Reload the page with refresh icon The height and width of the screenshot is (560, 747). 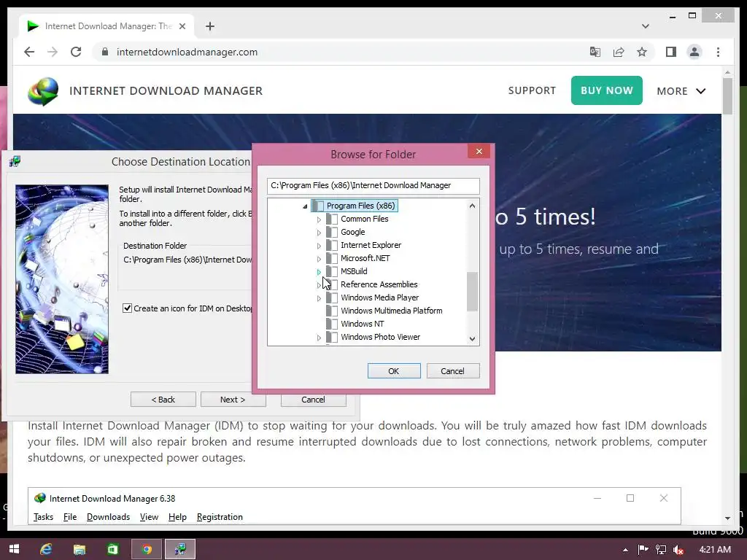click(x=76, y=52)
